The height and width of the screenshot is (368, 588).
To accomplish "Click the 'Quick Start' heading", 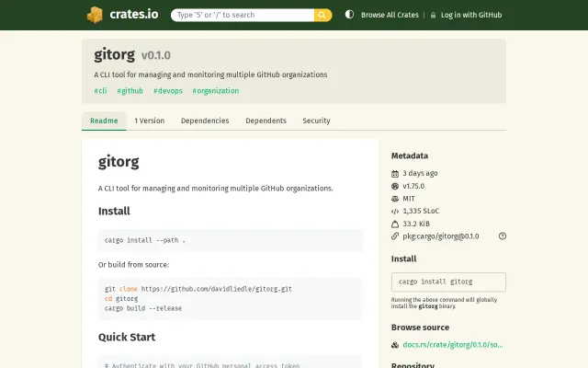I will tap(127, 337).
